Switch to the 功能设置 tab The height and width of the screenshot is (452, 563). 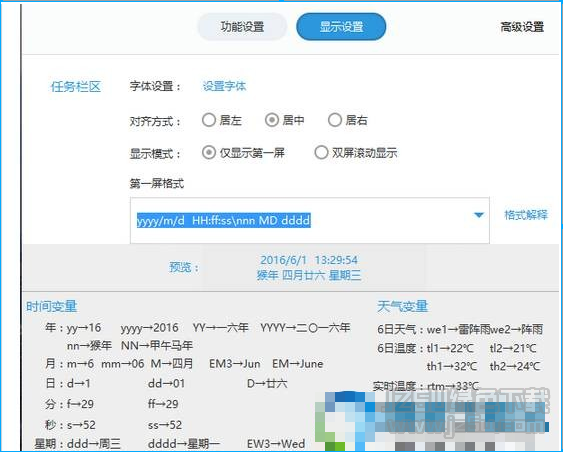pyautogui.click(x=242, y=27)
